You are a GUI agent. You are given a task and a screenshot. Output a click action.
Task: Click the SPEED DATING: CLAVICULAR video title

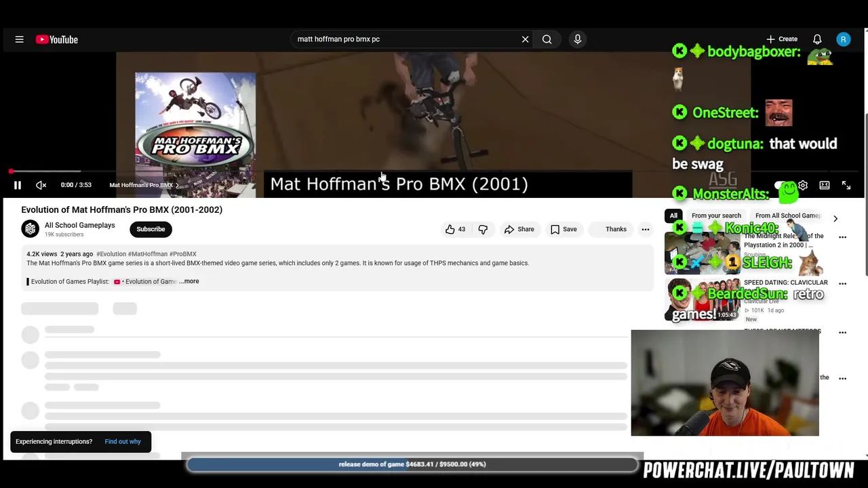click(x=786, y=282)
